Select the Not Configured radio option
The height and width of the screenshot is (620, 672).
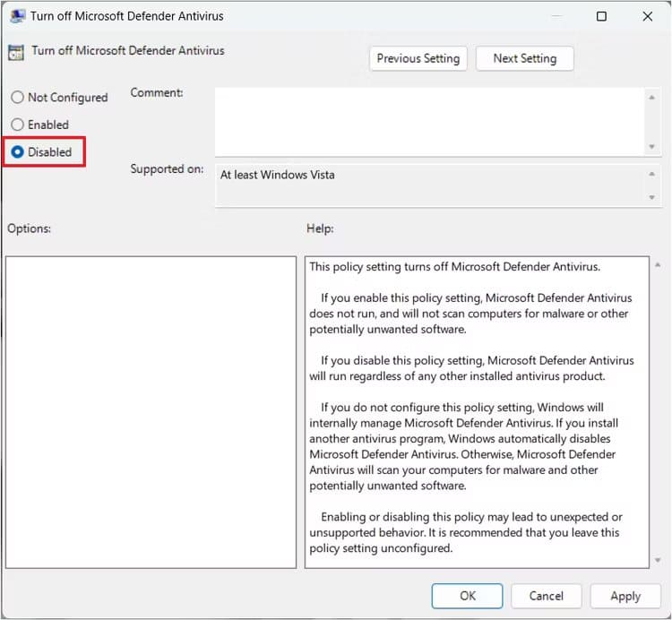click(18, 98)
